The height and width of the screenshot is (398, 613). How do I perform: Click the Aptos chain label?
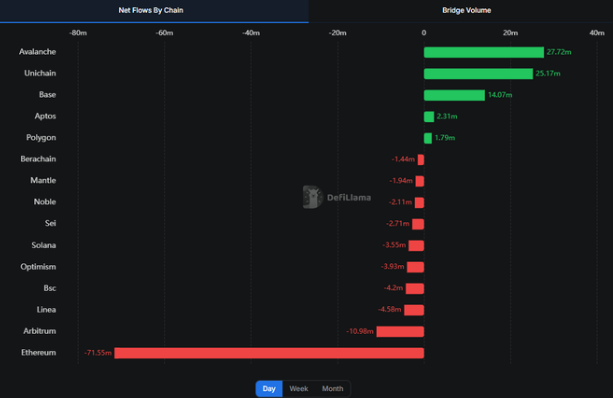pos(45,117)
